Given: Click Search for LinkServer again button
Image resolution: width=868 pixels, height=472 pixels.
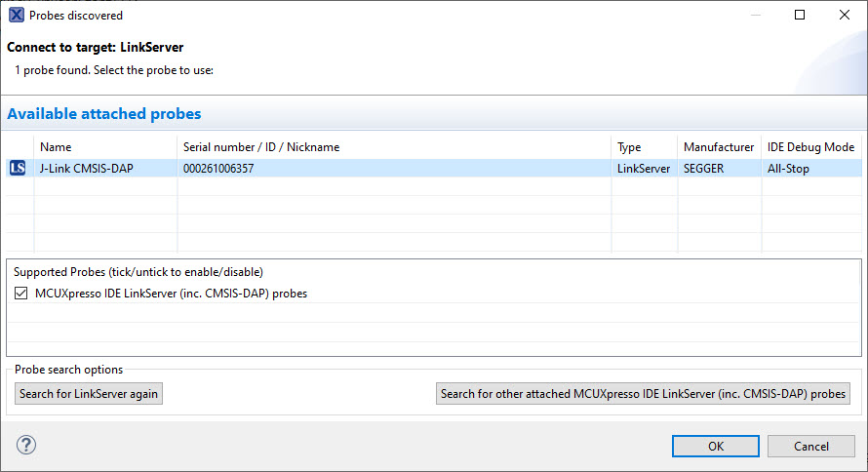Looking at the screenshot, I should click(x=89, y=394).
